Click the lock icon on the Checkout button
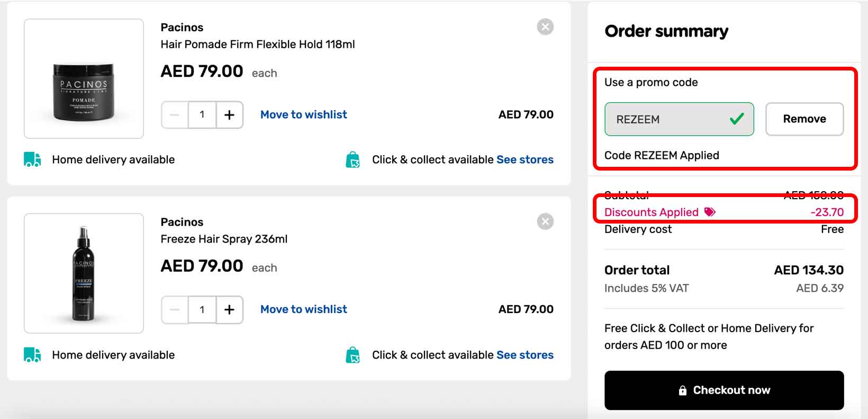The width and height of the screenshot is (868, 419). coord(683,390)
